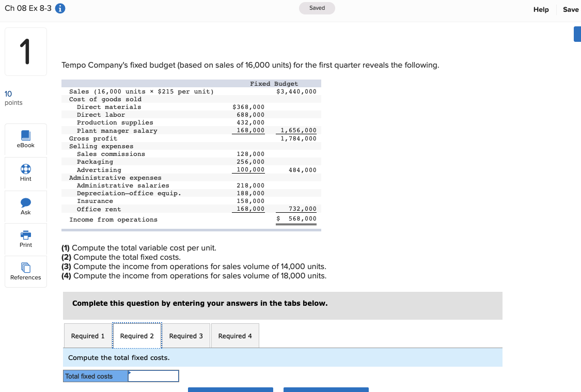581x392 pixels.
Task: Click the 'Plant manager salary' row label
Action: click(x=117, y=131)
